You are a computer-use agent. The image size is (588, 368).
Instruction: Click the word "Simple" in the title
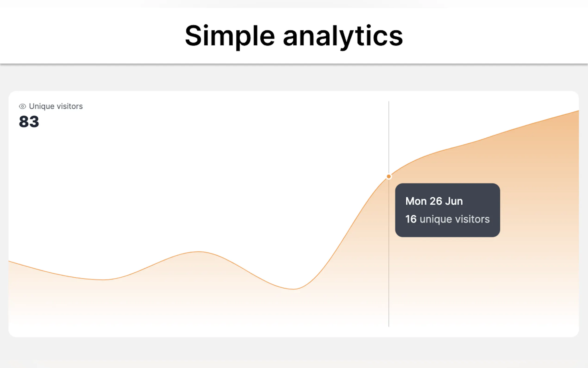230,36
